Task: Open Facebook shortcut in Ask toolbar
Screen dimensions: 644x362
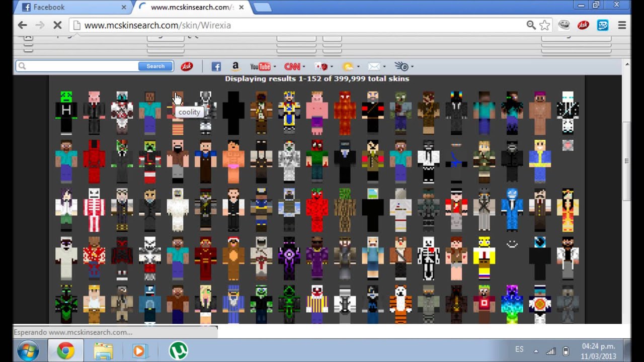Action: pyautogui.click(x=216, y=66)
